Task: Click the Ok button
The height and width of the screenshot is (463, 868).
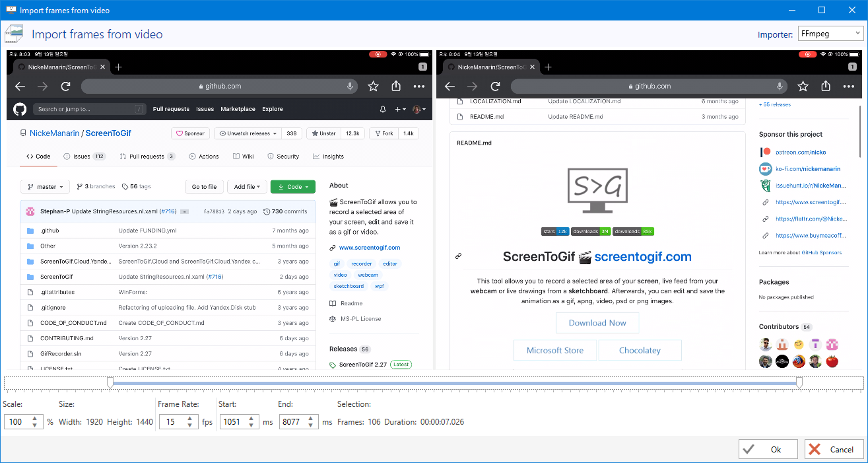Action: [768, 449]
